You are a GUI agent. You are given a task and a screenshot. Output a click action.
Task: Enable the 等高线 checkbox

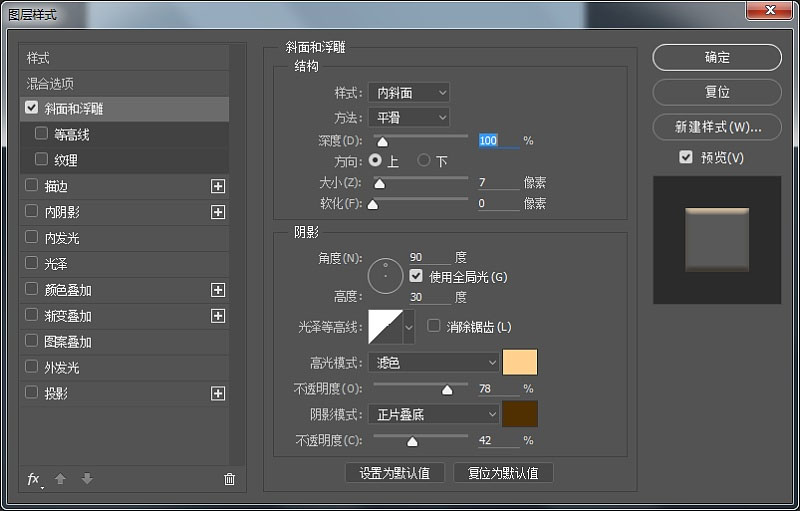pos(41,134)
